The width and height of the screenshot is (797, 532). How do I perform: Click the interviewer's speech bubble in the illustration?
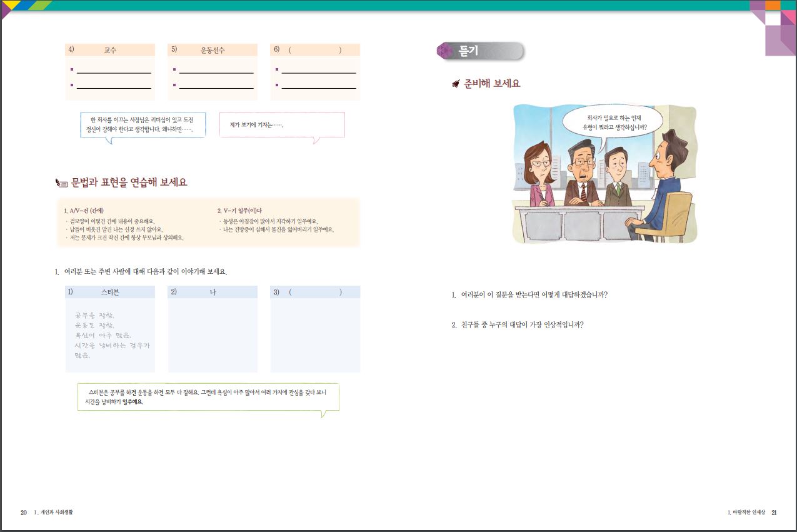click(607, 122)
